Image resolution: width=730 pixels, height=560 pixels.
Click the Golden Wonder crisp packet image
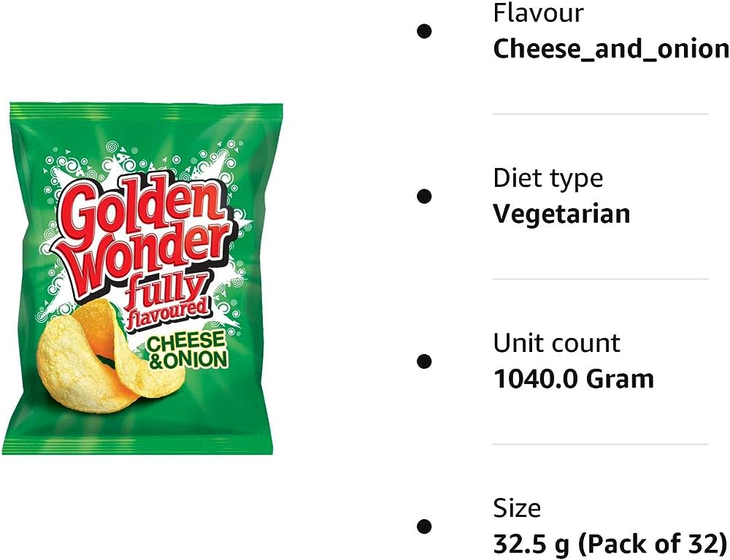click(142, 278)
